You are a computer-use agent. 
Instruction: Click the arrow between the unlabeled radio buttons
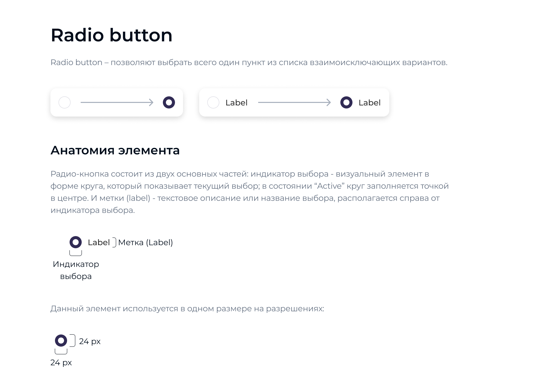117,102
